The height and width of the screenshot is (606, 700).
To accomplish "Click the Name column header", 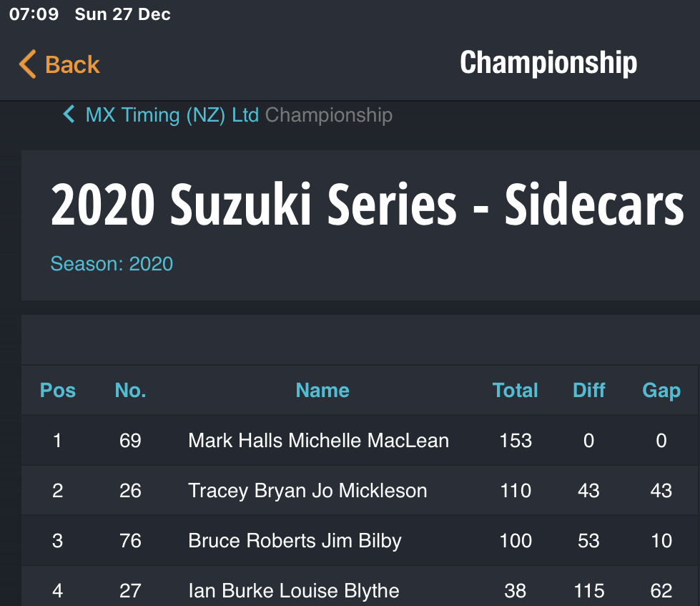I will pyautogui.click(x=322, y=391).
